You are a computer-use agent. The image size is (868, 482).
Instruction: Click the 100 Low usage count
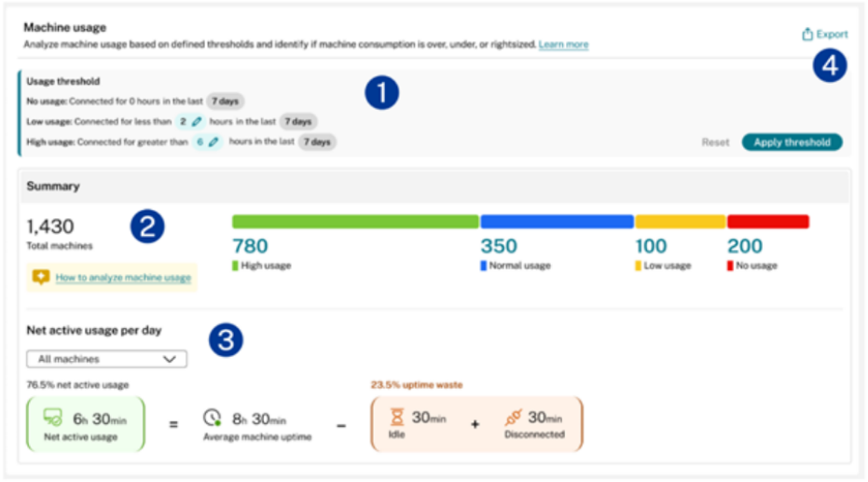click(x=651, y=246)
